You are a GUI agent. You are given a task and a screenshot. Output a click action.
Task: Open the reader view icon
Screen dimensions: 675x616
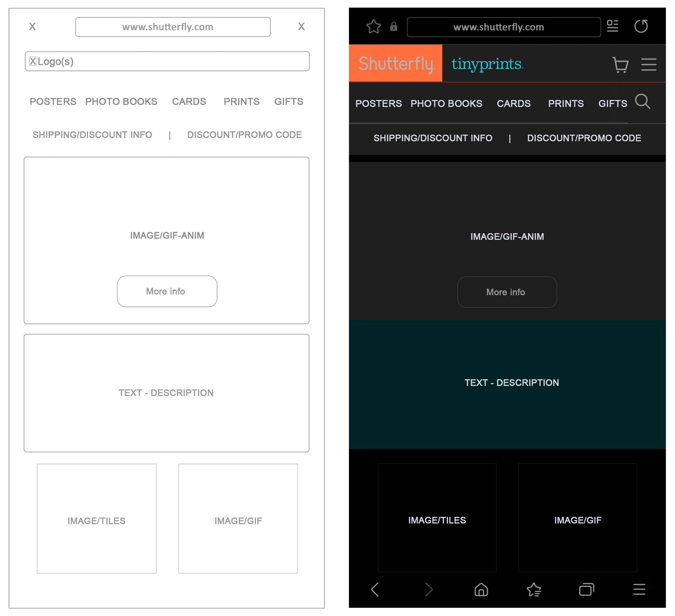tap(612, 26)
